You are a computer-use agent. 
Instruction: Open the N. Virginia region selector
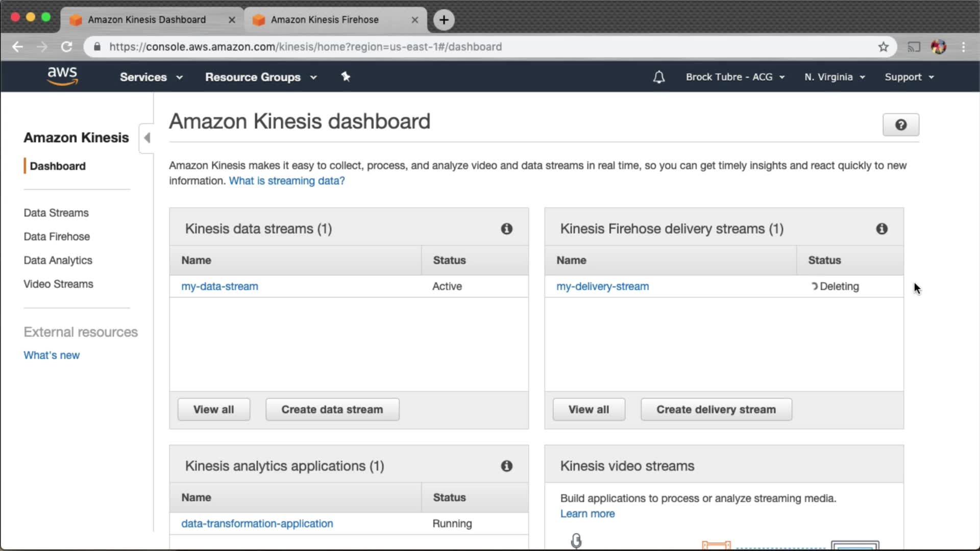[x=835, y=77]
